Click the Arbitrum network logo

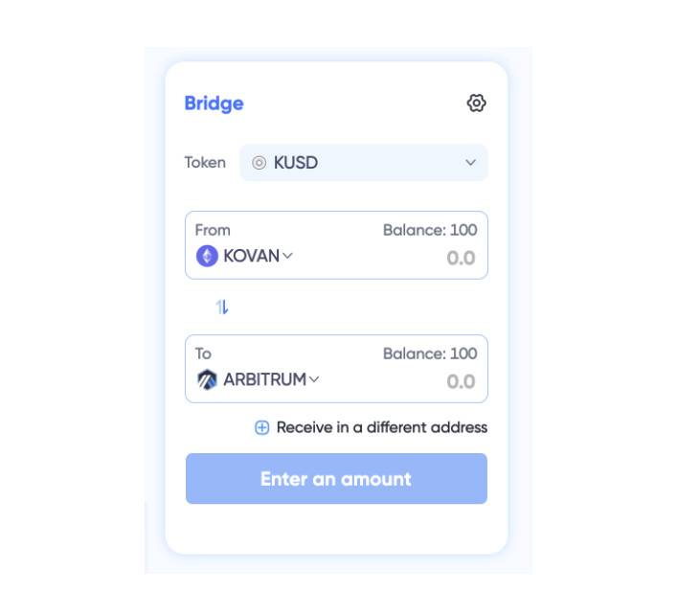coord(207,379)
